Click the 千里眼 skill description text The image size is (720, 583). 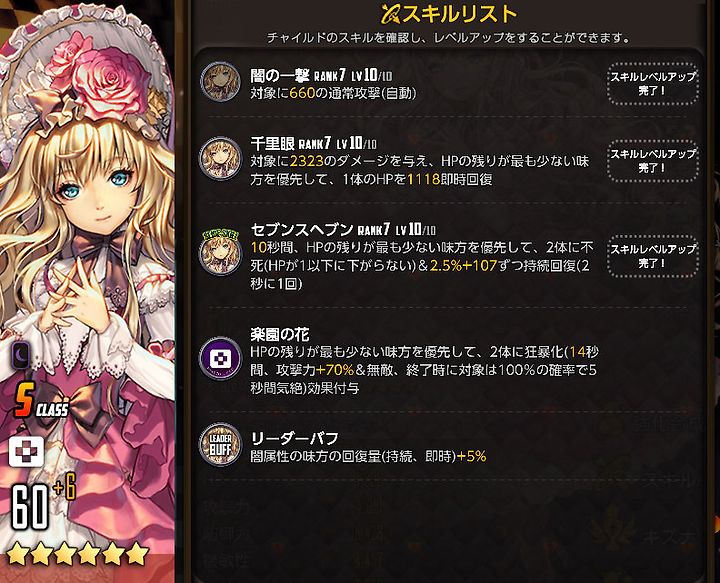click(x=420, y=170)
